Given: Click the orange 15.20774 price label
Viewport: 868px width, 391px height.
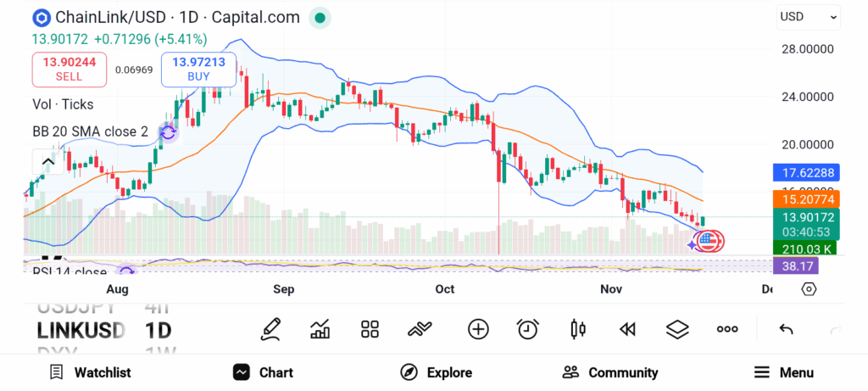Looking at the screenshot, I should point(806,200).
